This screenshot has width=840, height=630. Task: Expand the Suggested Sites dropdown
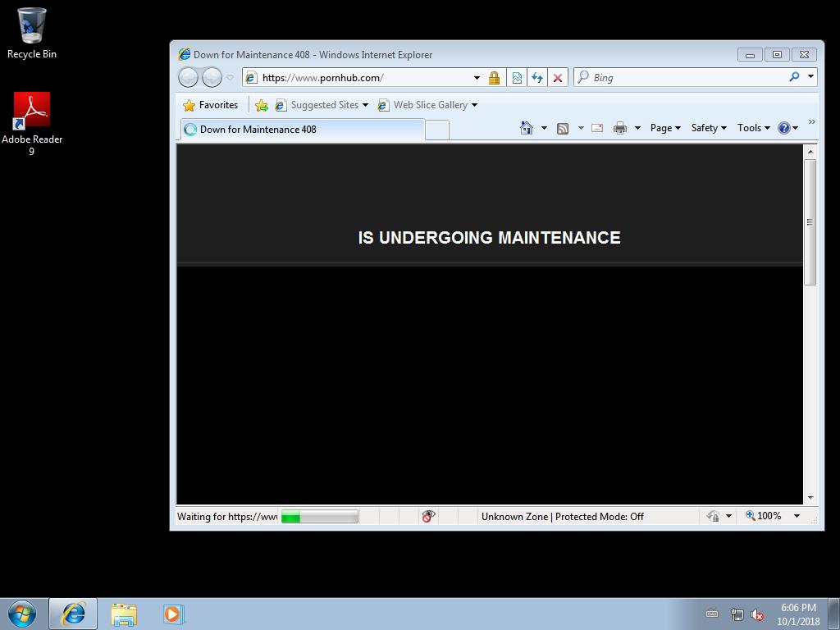coord(365,105)
